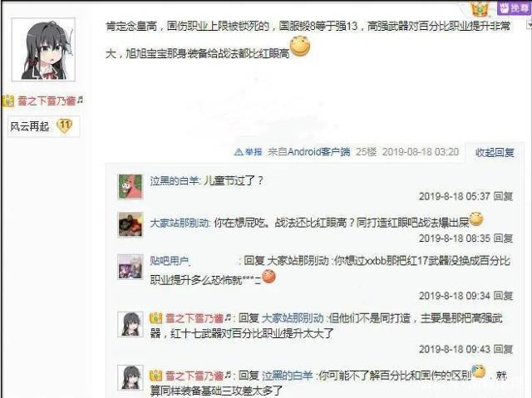Reply to the 05:37 comment
This screenshot has width=532, height=398.
(503, 196)
